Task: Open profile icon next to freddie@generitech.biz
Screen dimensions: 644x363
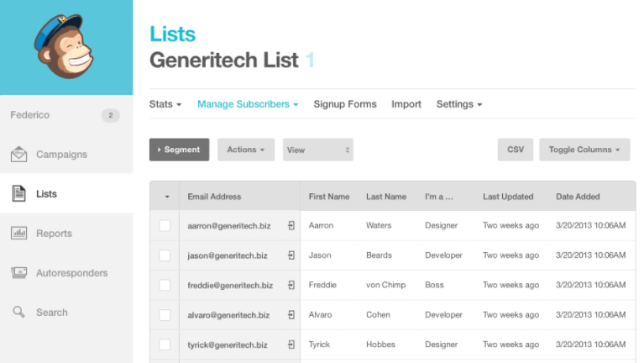Action: tap(291, 286)
